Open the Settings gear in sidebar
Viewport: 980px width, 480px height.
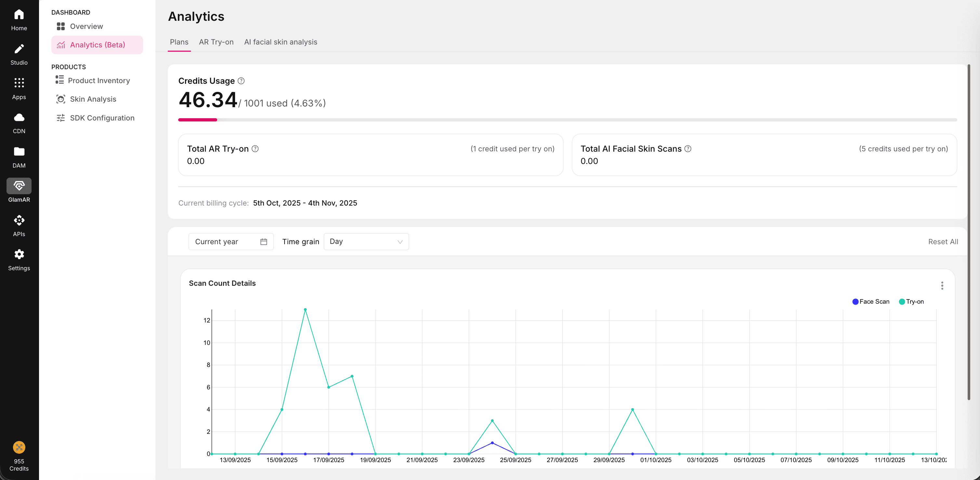(19, 255)
